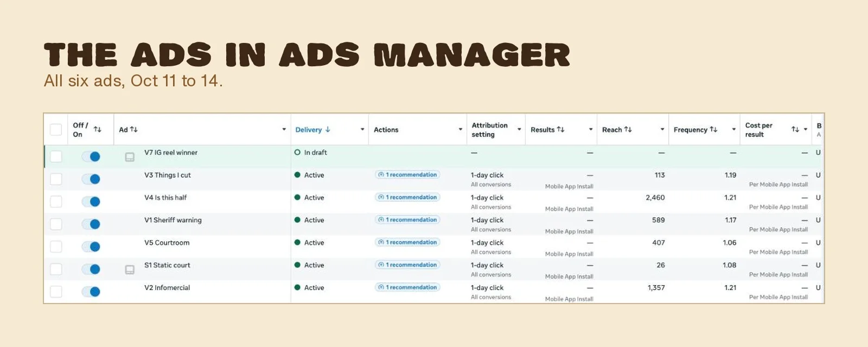Image resolution: width=868 pixels, height=347 pixels.
Task: Click thumbnail icon for S1 Static court
Action: [x=130, y=269]
